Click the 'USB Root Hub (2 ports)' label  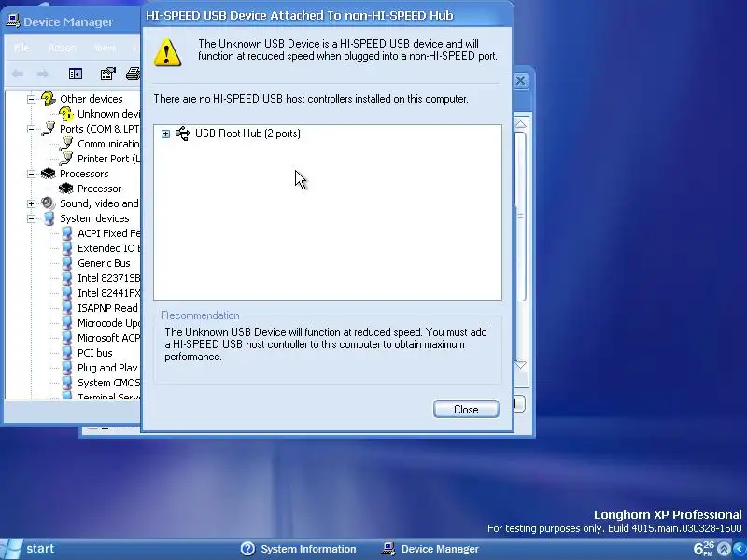click(x=247, y=133)
